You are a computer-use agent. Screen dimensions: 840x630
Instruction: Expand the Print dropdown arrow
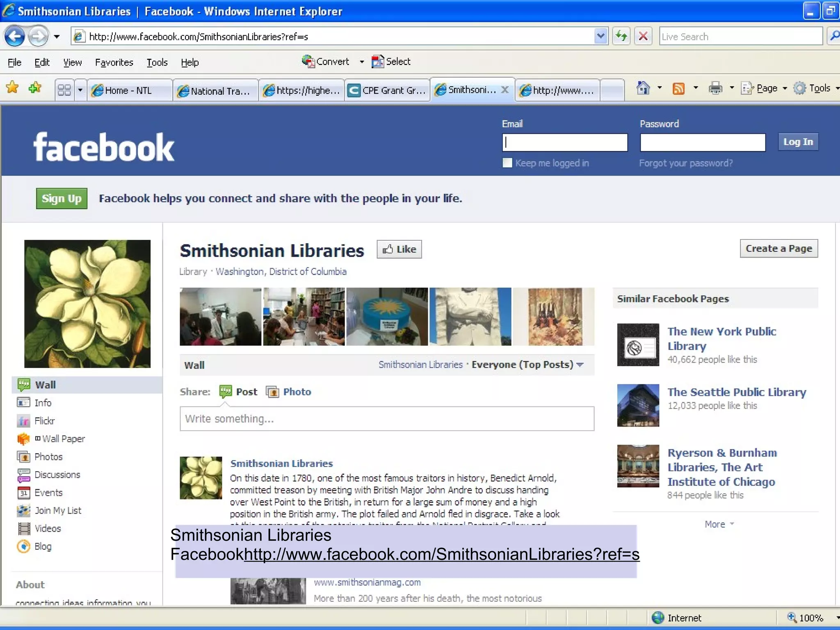732,88
